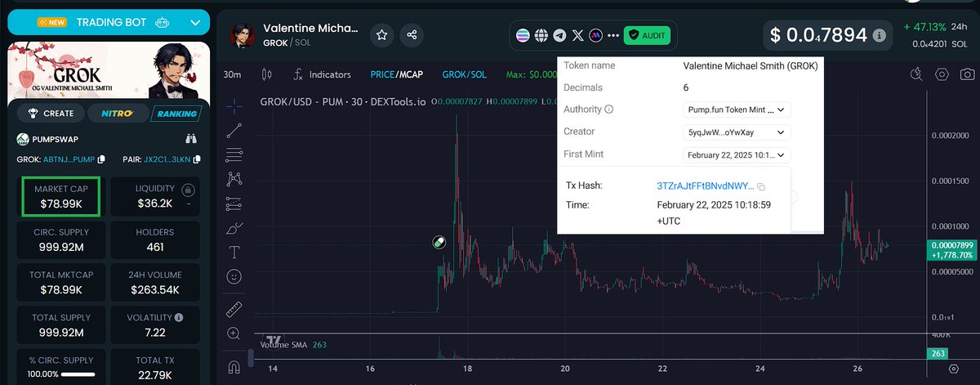Click the circulating supply progress bar
This screenshot has height=385, width=980.
click(x=78, y=374)
